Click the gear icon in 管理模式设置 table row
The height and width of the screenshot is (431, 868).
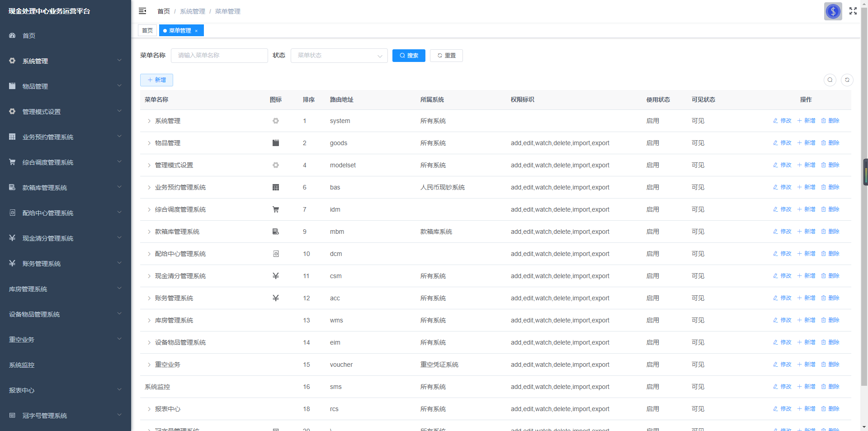coord(276,165)
